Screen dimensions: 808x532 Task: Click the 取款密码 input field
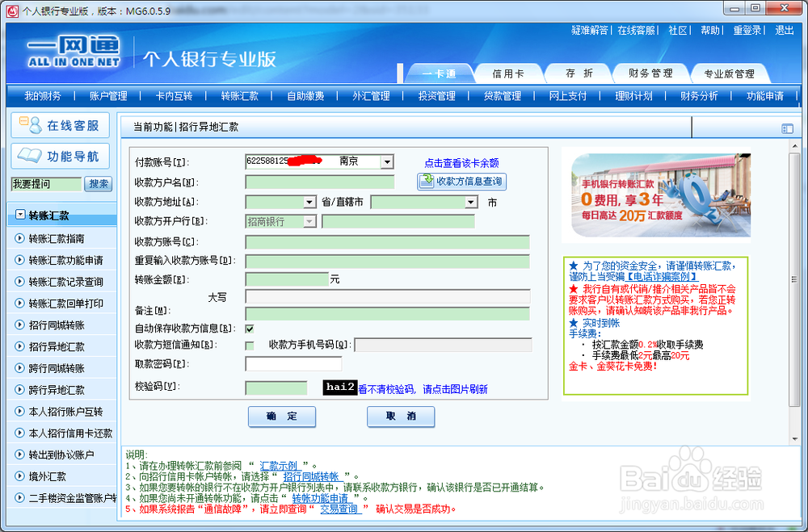[x=294, y=363]
